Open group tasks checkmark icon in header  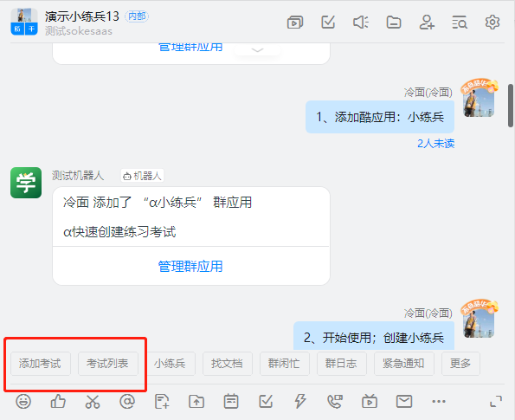328,23
